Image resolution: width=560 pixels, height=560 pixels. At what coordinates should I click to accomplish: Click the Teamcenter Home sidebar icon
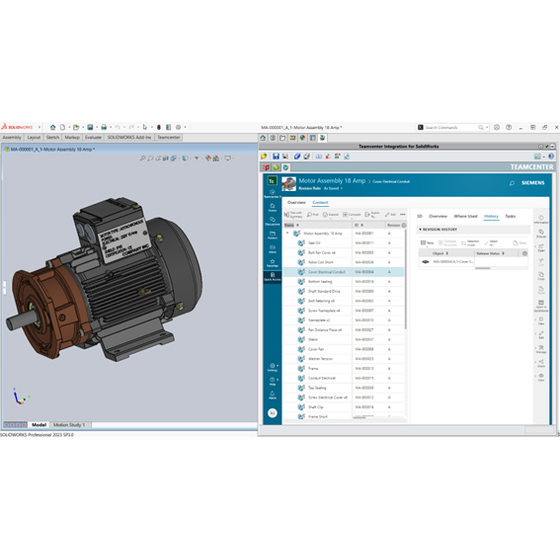(272, 207)
